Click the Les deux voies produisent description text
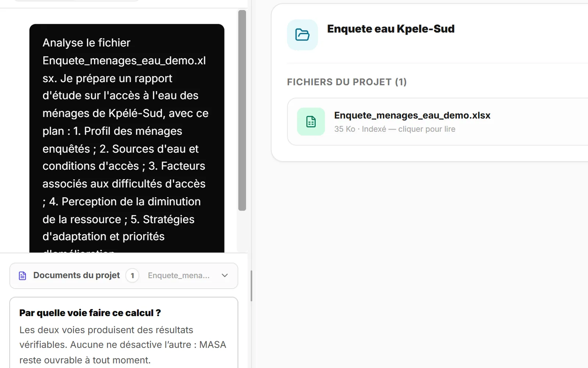 coord(123,345)
